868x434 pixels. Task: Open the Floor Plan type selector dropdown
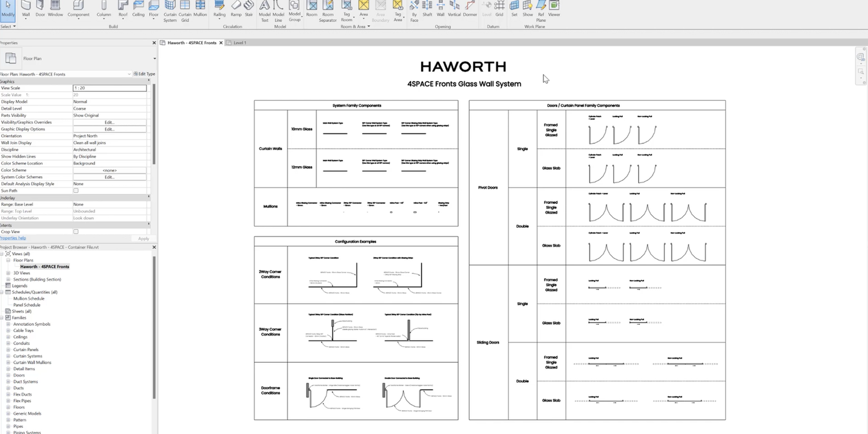coord(155,59)
